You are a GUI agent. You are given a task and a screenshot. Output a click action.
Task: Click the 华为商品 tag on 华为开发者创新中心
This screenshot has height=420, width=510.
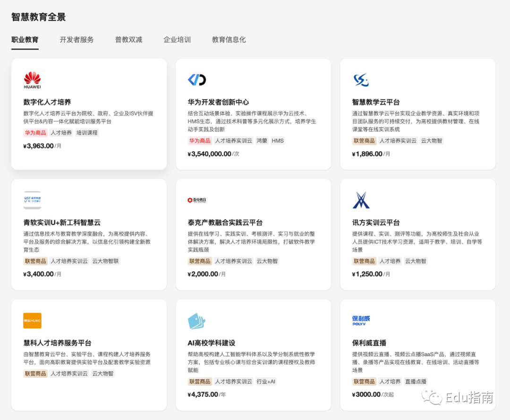tap(200, 141)
